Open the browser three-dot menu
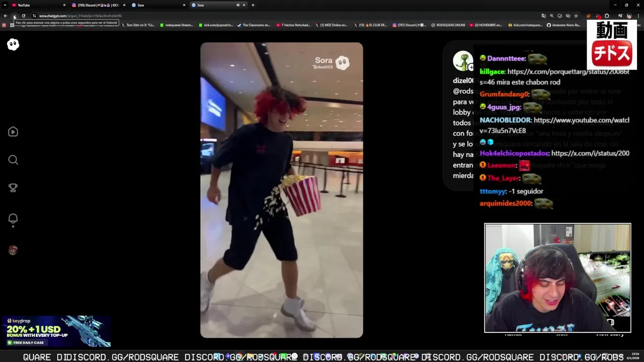This screenshot has width=644, height=362. coord(638,16)
